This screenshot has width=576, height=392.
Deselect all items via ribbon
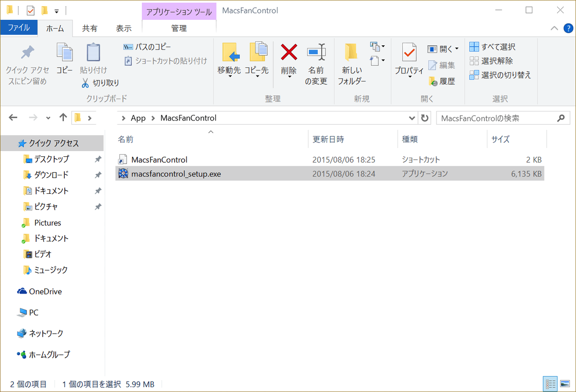pyautogui.click(x=491, y=61)
